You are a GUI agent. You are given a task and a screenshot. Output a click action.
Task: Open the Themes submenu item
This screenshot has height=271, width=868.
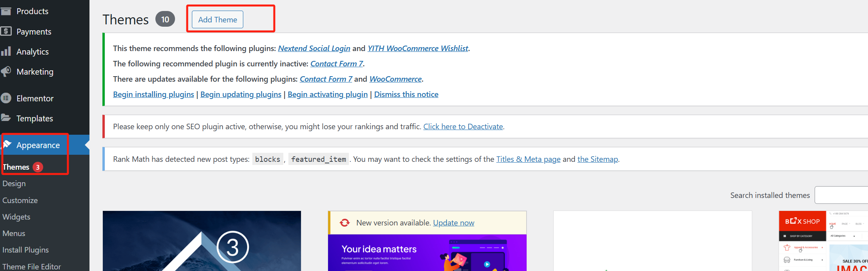pyautogui.click(x=16, y=167)
